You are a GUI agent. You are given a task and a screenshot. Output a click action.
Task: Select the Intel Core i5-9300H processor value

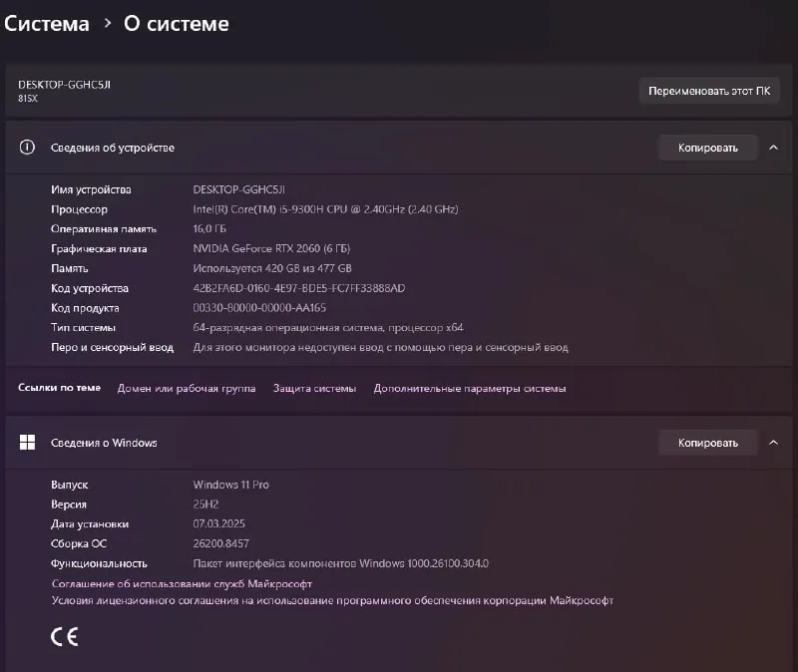[x=325, y=209]
